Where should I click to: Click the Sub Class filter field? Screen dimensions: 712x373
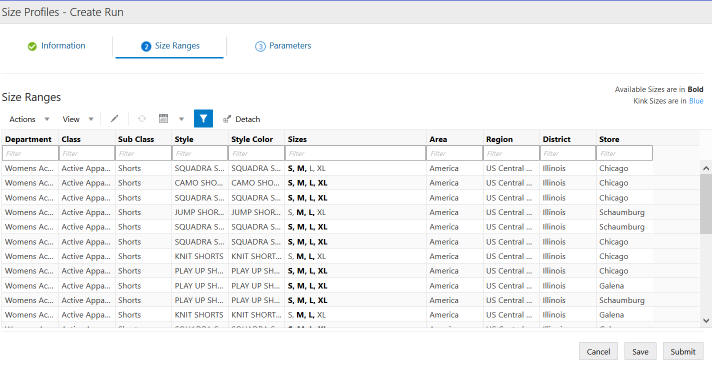[x=143, y=154]
